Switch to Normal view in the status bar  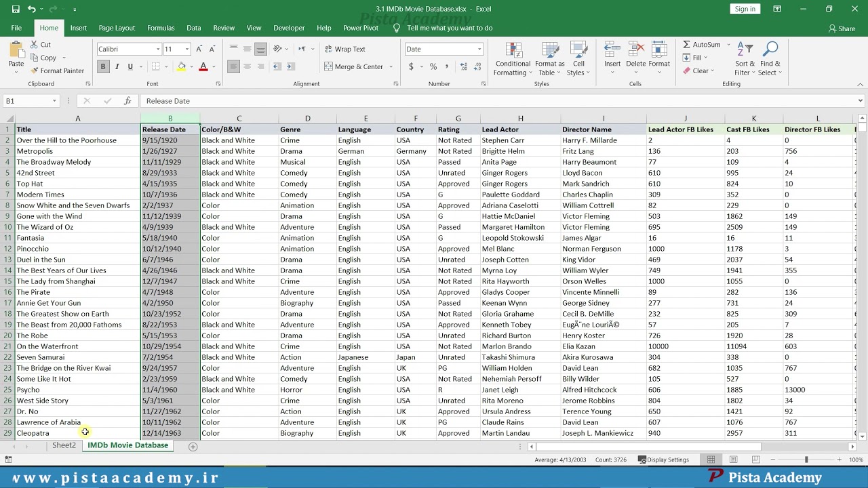tap(711, 460)
